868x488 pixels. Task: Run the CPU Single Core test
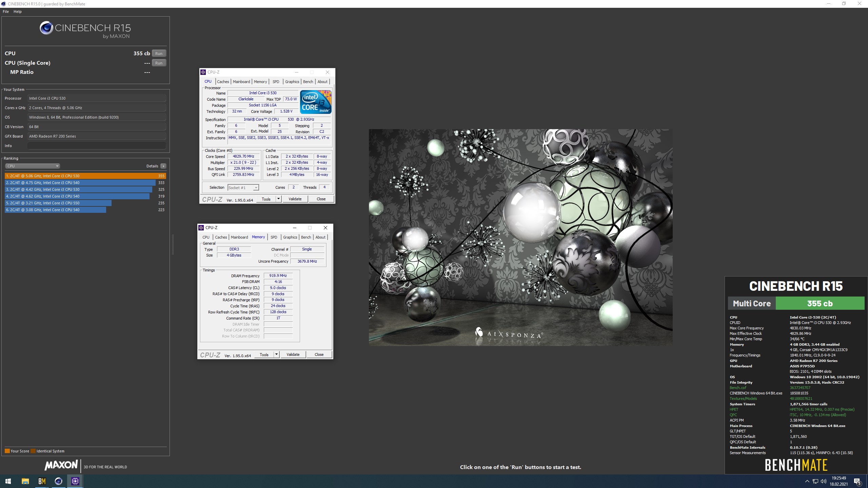[159, 63]
